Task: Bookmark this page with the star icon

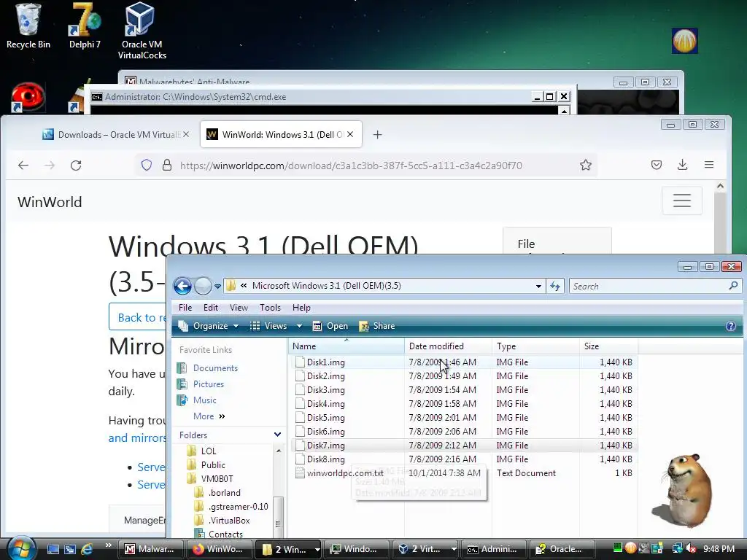Action: click(586, 166)
